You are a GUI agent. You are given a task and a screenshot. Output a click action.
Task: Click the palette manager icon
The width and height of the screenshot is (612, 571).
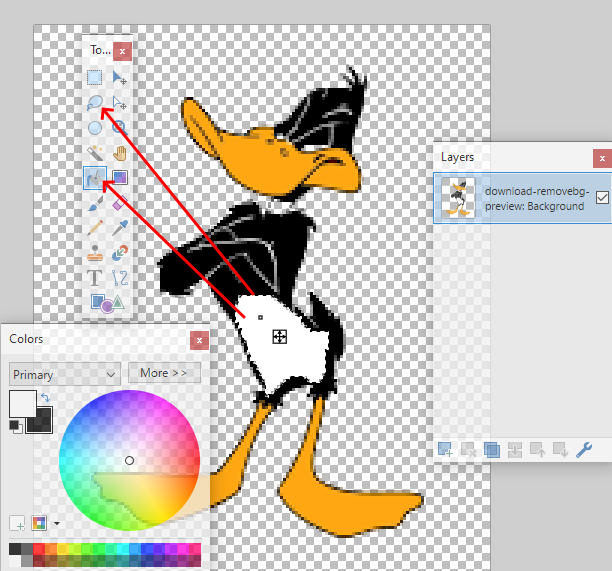point(39,523)
